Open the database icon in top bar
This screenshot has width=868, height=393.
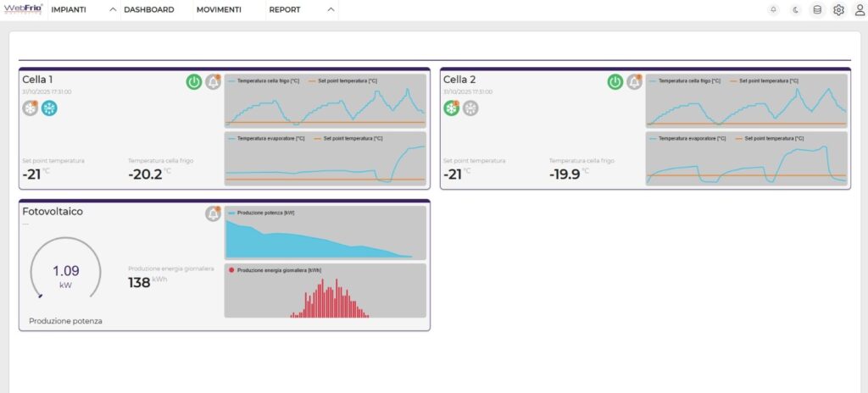point(817,10)
